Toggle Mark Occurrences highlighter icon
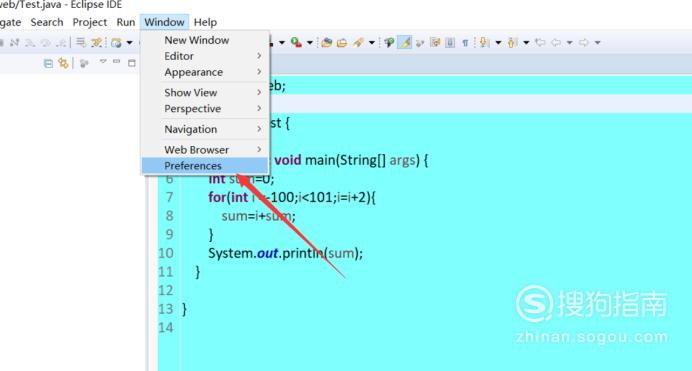Image resolution: width=692 pixels, height=371 pixels. [x=405, y=42]
